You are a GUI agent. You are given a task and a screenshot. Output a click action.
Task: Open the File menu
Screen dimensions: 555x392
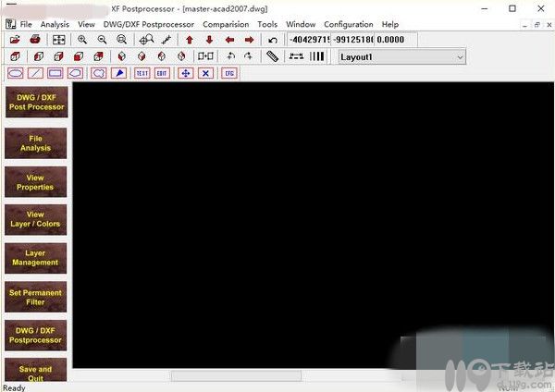[26, 24]
